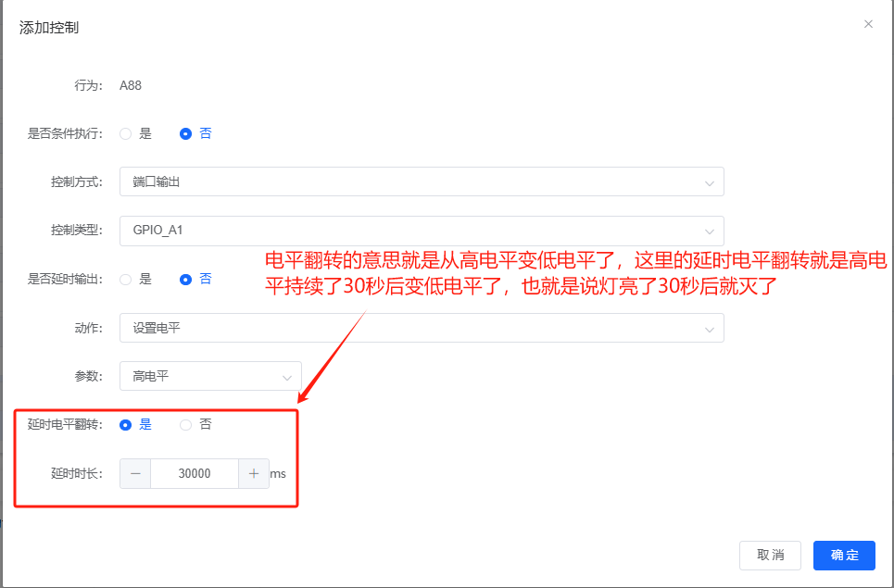The height and width of the screenshot is (588, 894).
Task: Click the plus button to increase 延时时长
Action: point(253,473)
